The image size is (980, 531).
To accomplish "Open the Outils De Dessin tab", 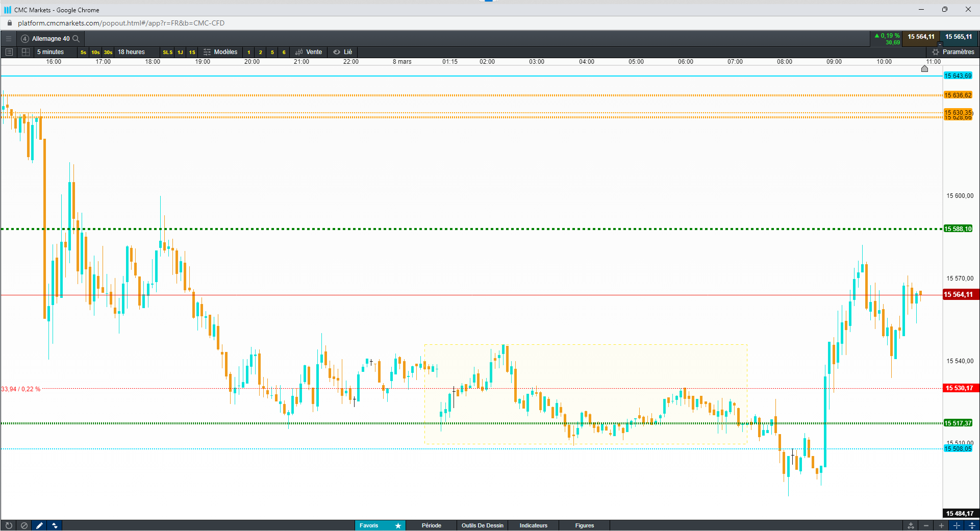I will (483, 525).
